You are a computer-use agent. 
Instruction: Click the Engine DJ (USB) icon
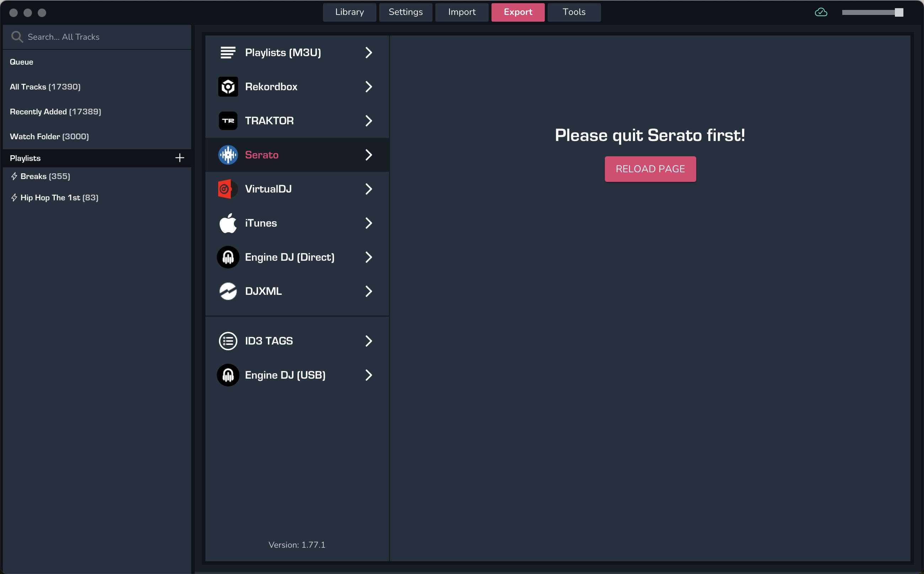228,375
